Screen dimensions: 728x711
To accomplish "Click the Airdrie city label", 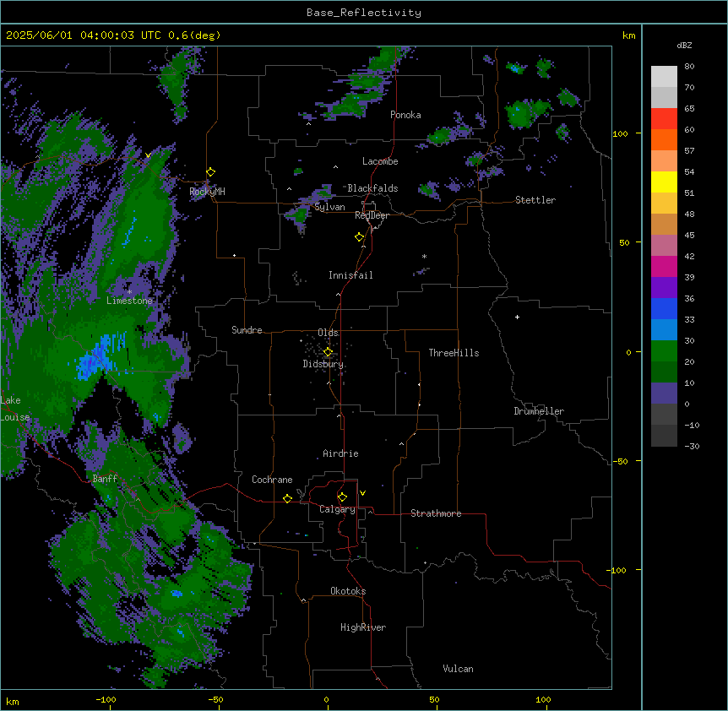I will (341, 453).
